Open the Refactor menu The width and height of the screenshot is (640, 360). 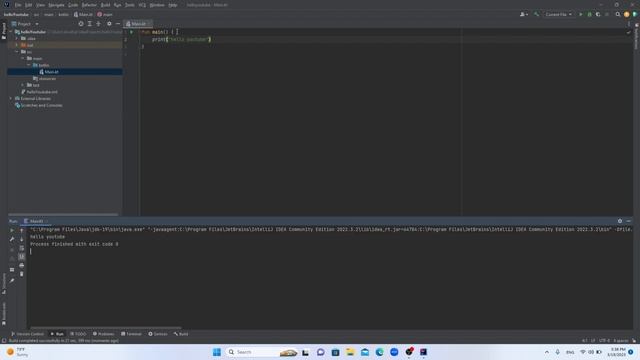[x=89, y=5]
